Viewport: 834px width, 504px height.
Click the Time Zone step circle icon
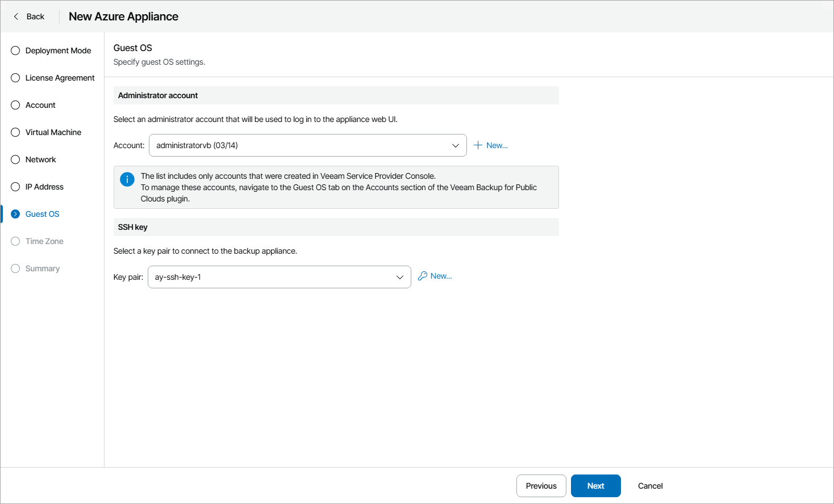pos(15,241)
